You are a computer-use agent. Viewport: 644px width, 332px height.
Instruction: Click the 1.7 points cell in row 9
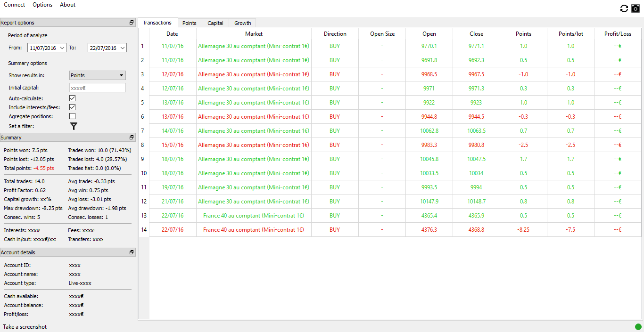[x=524, y=159]
